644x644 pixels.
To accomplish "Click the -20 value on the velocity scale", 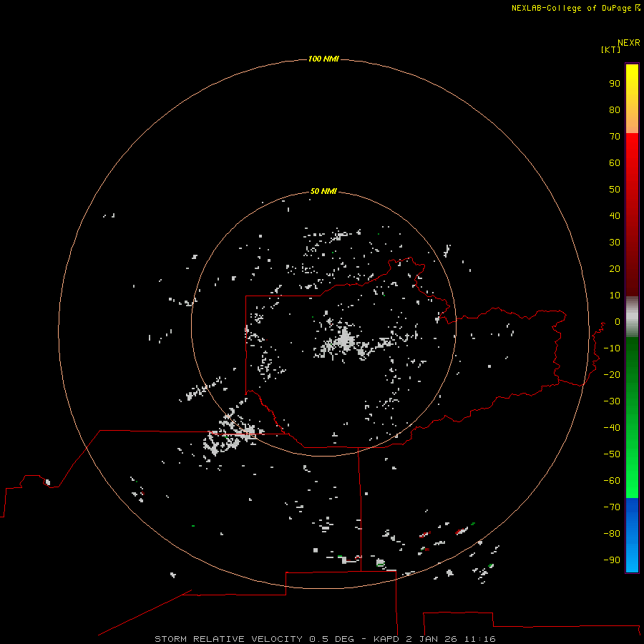I will pyautogui.click(x=612, y=374).
